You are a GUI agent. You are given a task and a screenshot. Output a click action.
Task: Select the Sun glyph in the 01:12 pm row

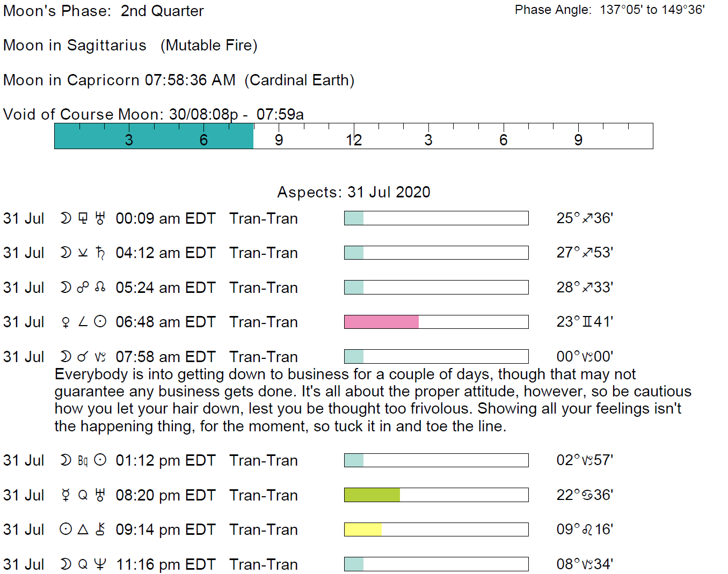(100, 460)
